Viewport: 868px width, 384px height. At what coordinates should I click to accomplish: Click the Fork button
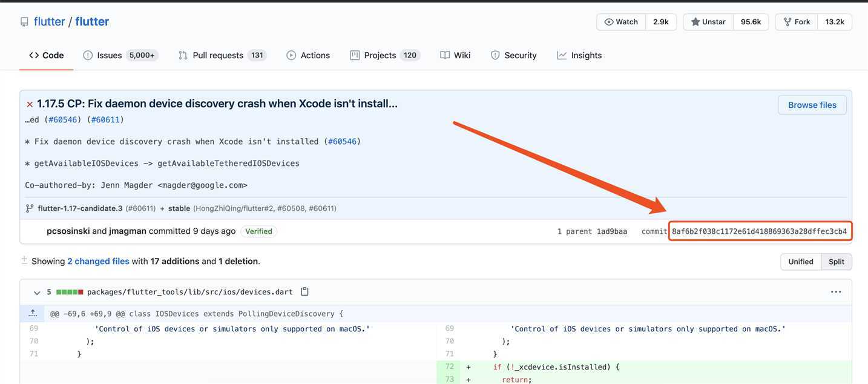797,22
